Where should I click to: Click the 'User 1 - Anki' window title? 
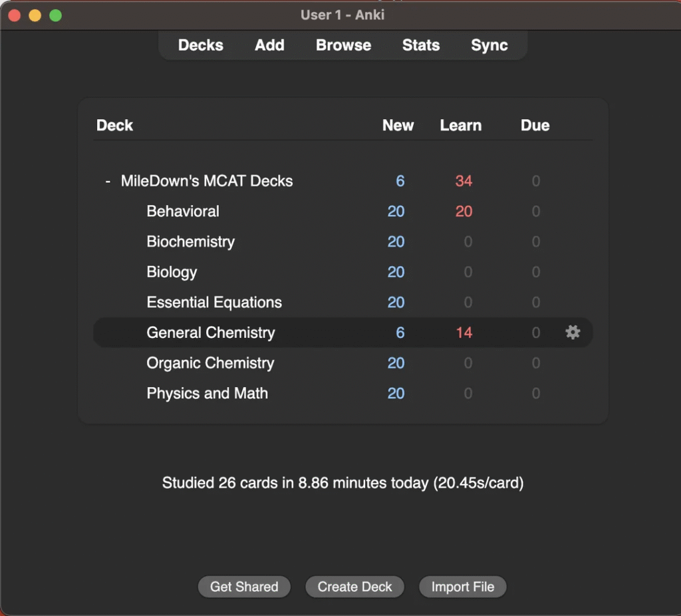pyautogui.click(x=342, y=15)
